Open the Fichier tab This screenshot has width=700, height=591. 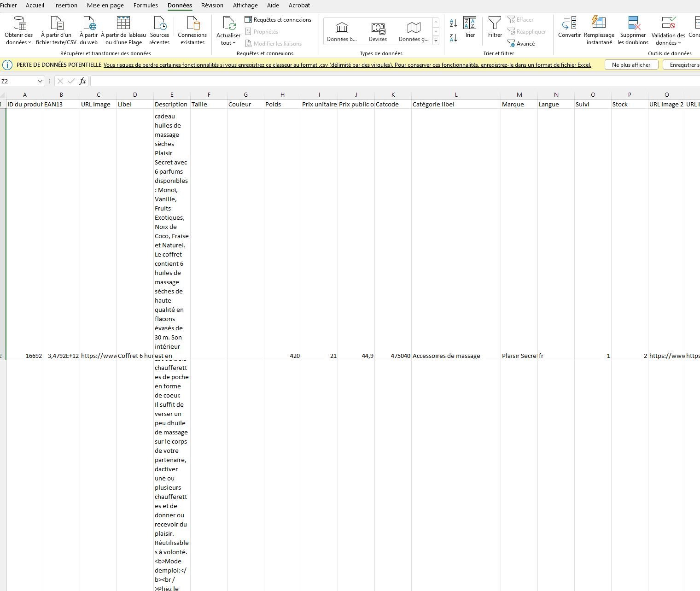(x=9, y=6)
